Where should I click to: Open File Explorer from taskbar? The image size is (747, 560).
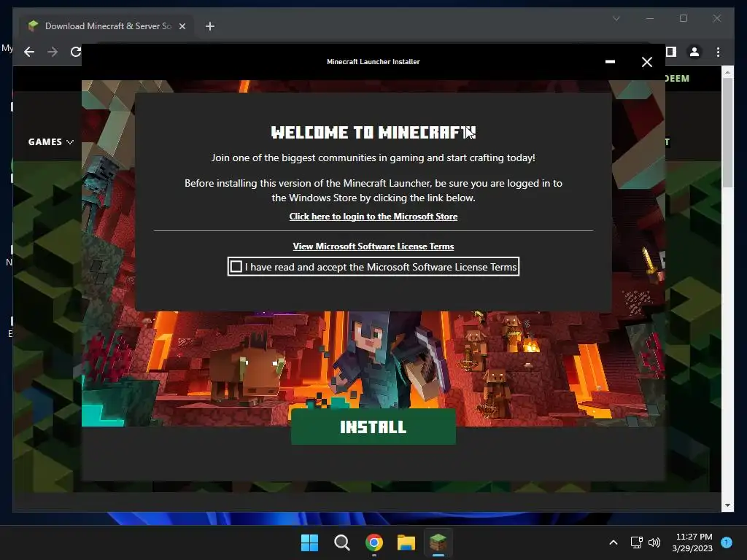pyautogui.click(x=406, y=542)
